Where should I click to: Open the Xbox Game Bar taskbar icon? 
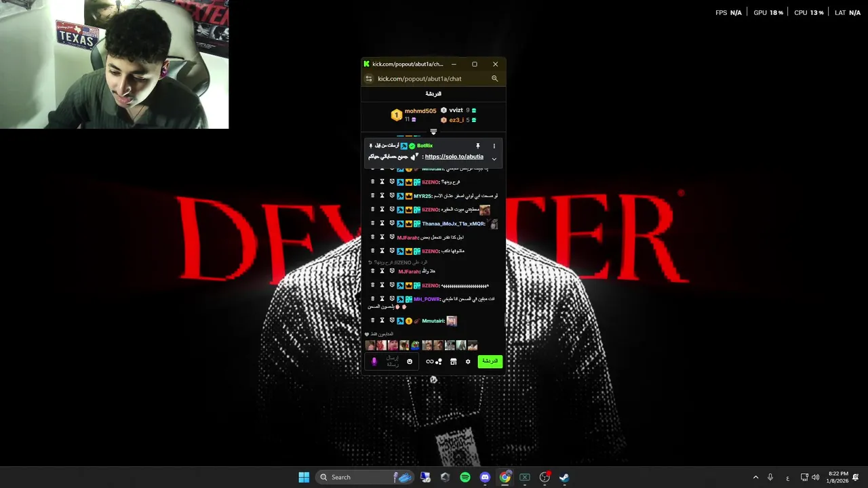[525, 477]
